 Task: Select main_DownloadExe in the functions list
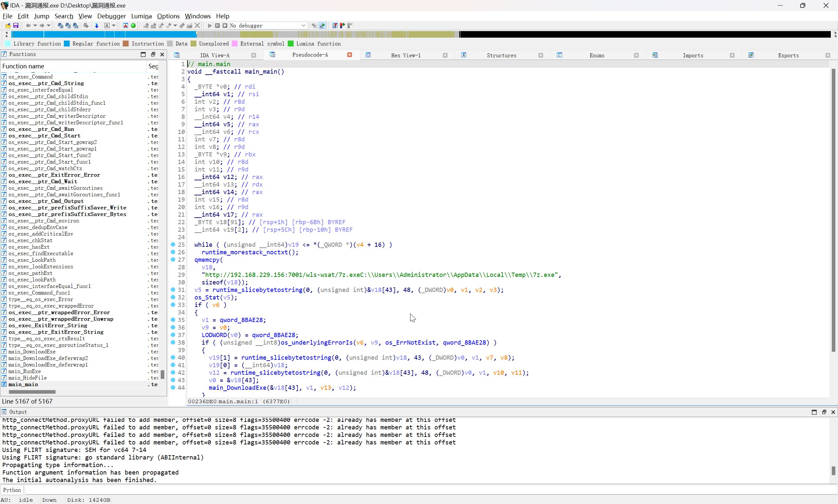[x=32, y=351]
